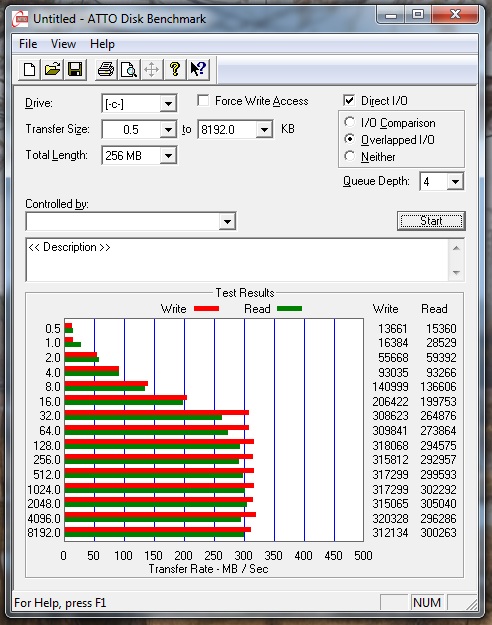The image size is (492, 625).
Task: Print results using the printer icon
Action: (106, 69)
